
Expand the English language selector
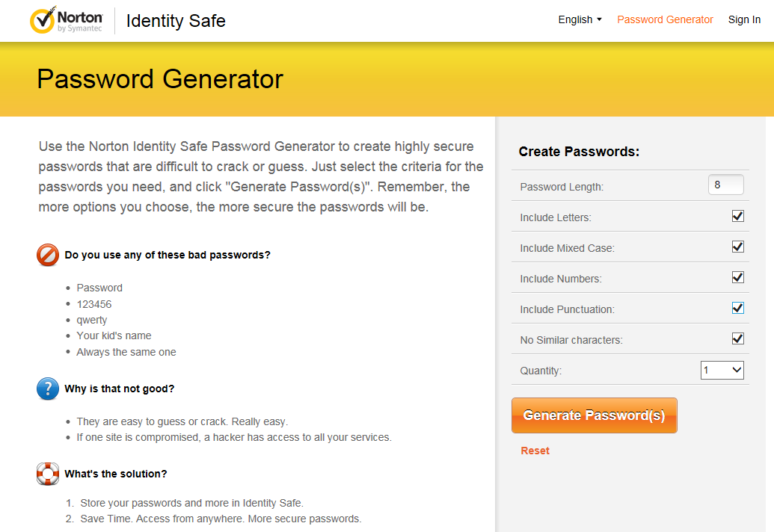580,20
